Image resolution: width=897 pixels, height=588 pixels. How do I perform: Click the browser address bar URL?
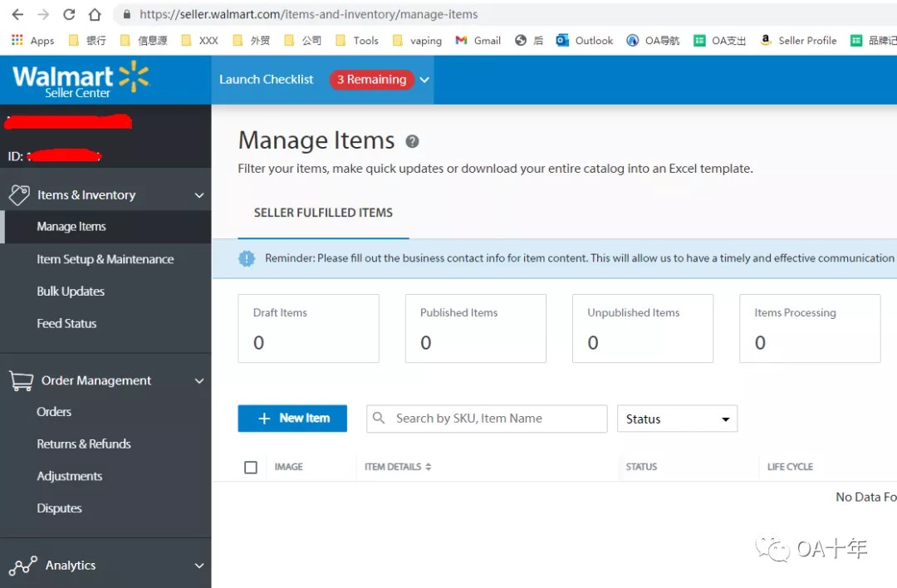click(x=309, y=14)
